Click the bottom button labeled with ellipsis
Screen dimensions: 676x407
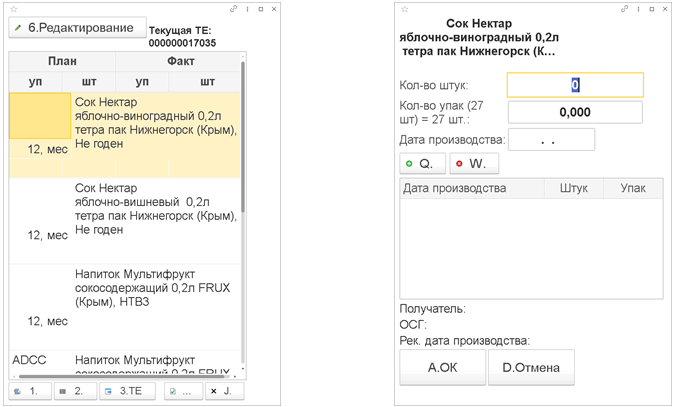pyautogui.click(x=183, y=391)
